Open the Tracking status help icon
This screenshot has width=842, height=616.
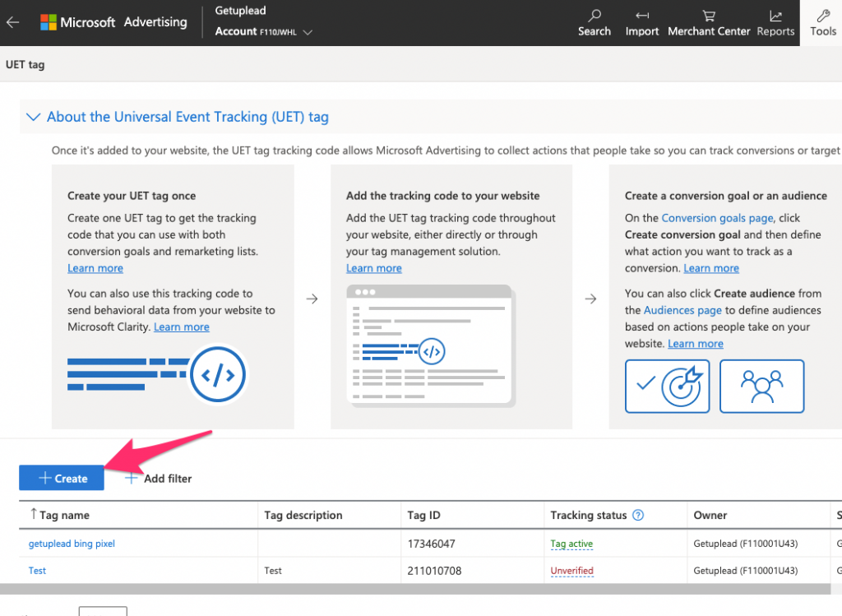(x=638, y=515)
